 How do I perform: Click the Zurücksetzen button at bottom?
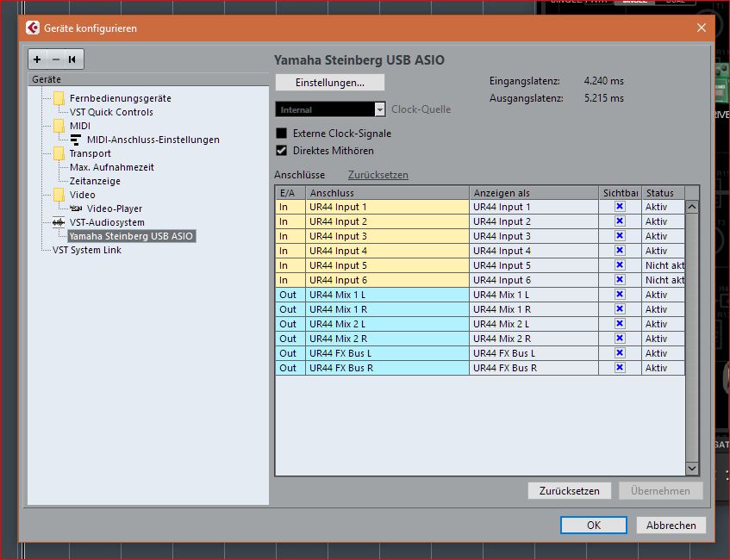pyautogui.click(x=570, y=490)
